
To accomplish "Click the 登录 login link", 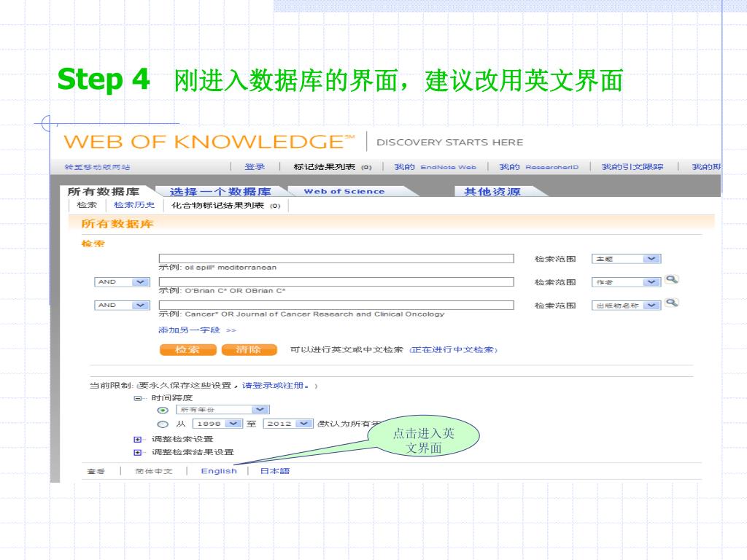I will pyautogui.click(x=255, y=167).
